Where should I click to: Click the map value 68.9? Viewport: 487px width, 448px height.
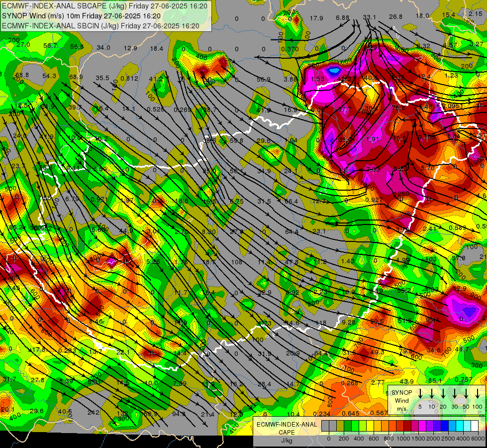[x=76, y=77]
